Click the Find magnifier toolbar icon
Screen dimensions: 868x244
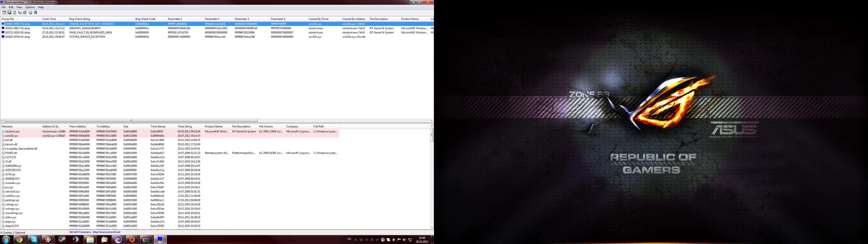click(x=30, y=12)
